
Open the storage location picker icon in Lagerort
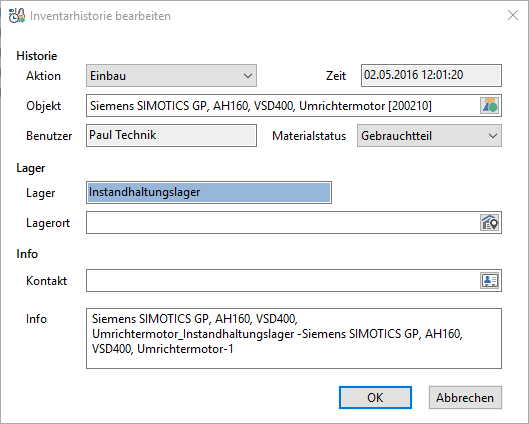tap(490, 223)
